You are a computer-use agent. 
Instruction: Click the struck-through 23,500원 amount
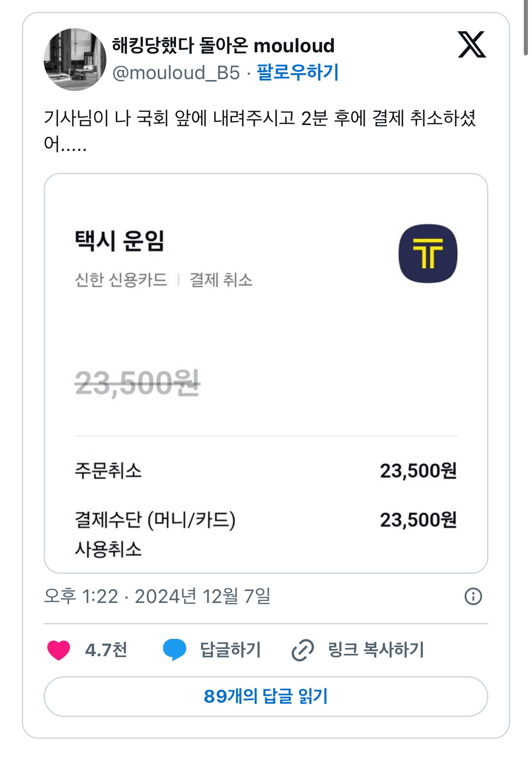pyautogui.click(x=137, y=383)
